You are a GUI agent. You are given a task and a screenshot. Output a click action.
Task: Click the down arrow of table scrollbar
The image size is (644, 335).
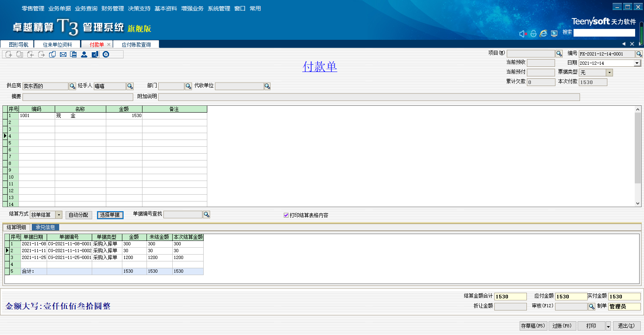tap(638, 203)
